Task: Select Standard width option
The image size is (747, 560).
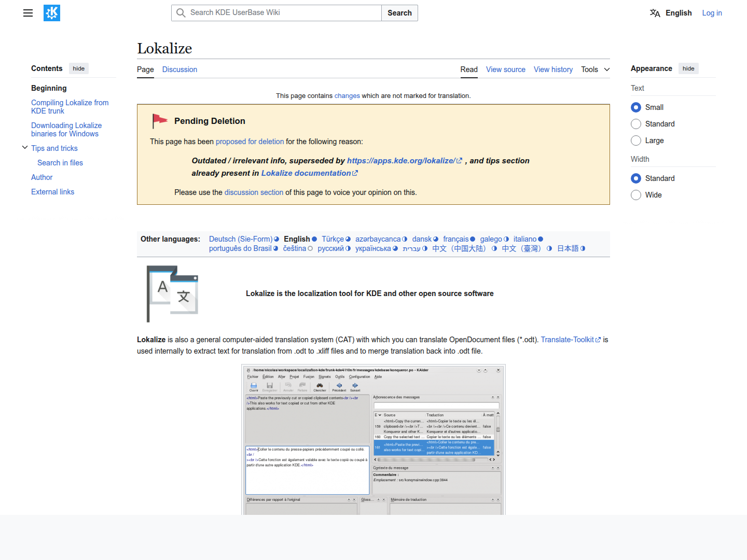Action: (x=636, y=178)
